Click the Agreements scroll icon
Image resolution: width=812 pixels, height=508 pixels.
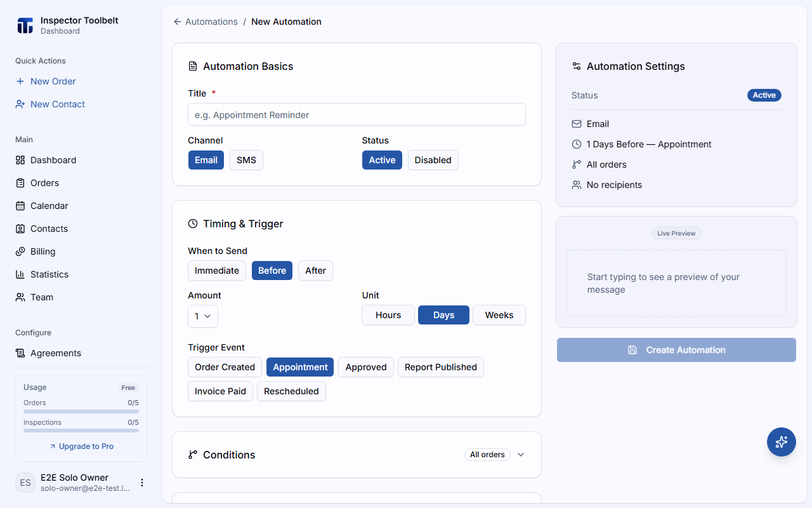(20, 353)
